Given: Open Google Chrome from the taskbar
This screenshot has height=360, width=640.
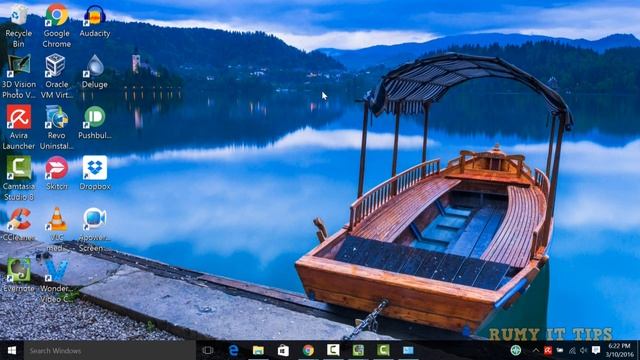Looking at the screenshot, I should pyautogui.click(x=308, y=351).
